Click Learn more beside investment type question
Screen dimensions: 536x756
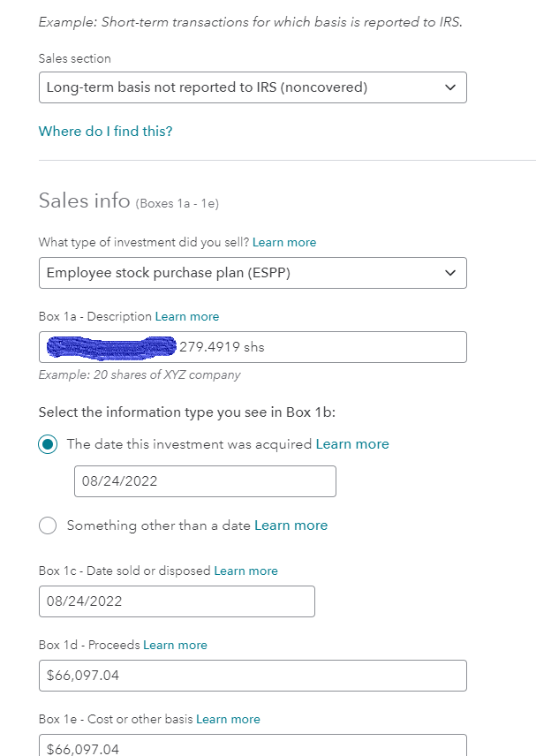[284, 242]
